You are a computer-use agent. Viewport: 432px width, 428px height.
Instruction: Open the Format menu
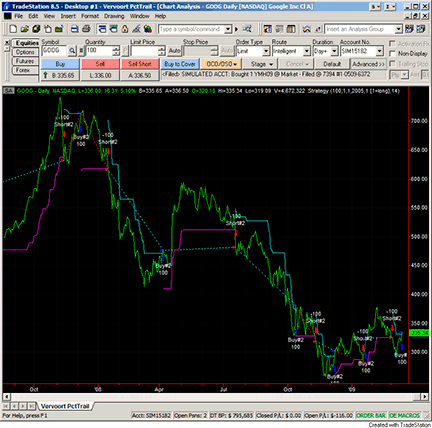[x=90, y=16]
